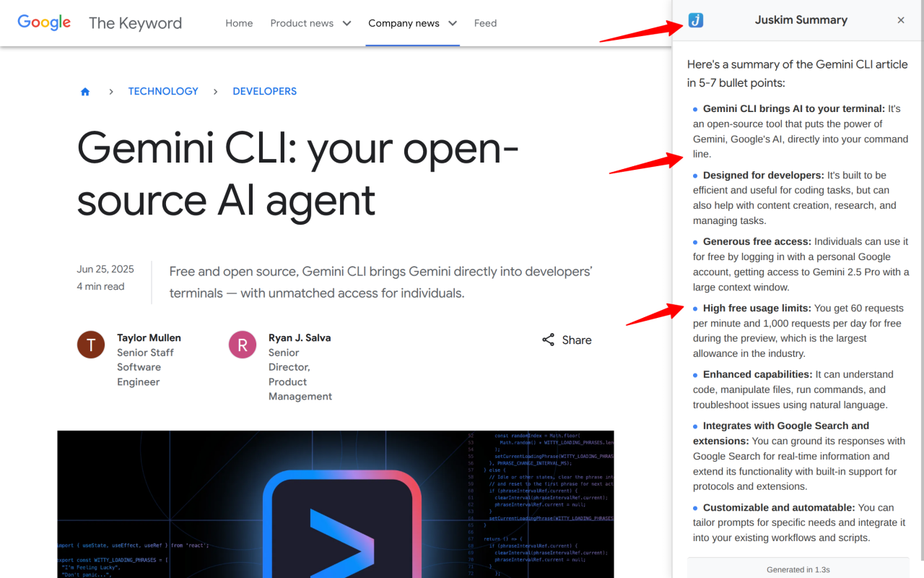Screen dimensions: 924x578
Task: Click 'Senior Staff Software Engineer' title text
Action: coord(145,367)
